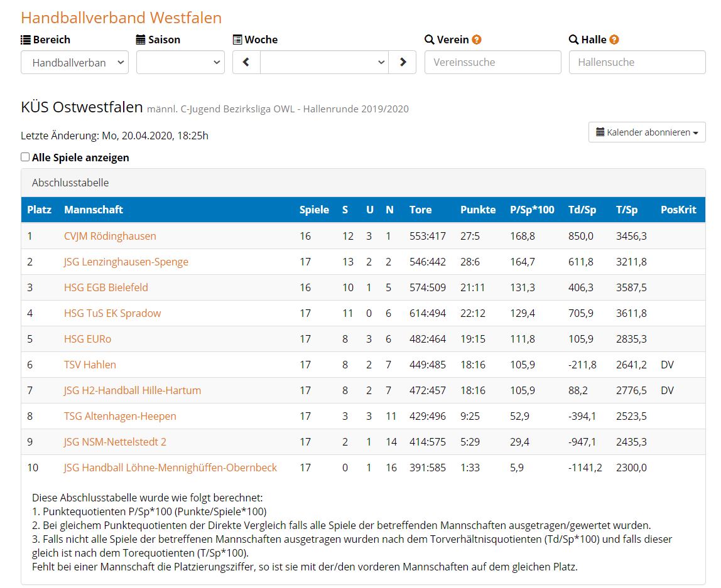721x588 pixels.
Task: Click the Td/Sp column header
Action: 582,210
